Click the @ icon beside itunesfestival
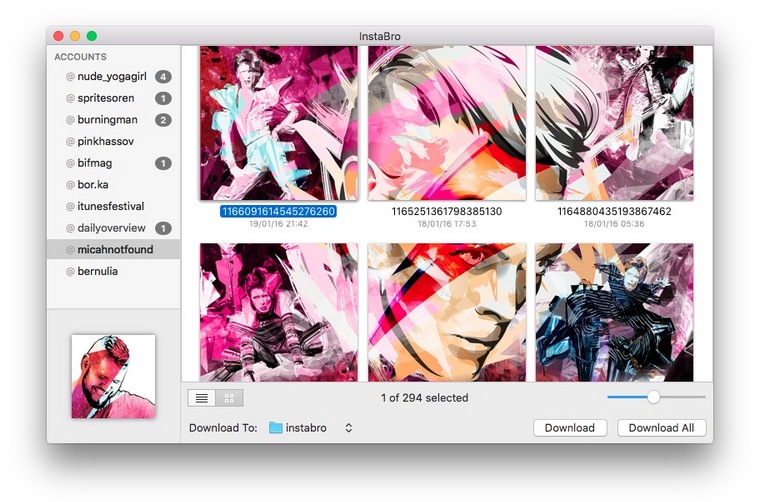Viewport: 760px width, 502px height. (70, 207)
